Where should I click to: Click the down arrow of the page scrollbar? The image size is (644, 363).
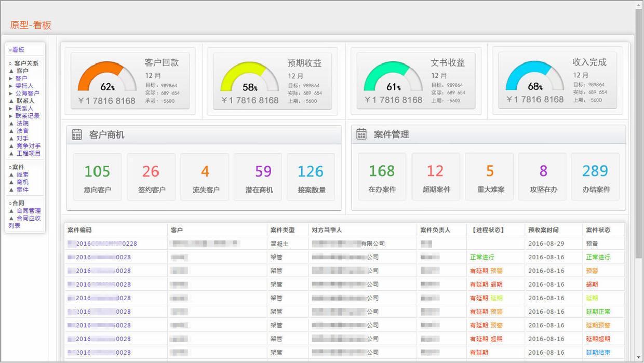click(x=639, y=358)
